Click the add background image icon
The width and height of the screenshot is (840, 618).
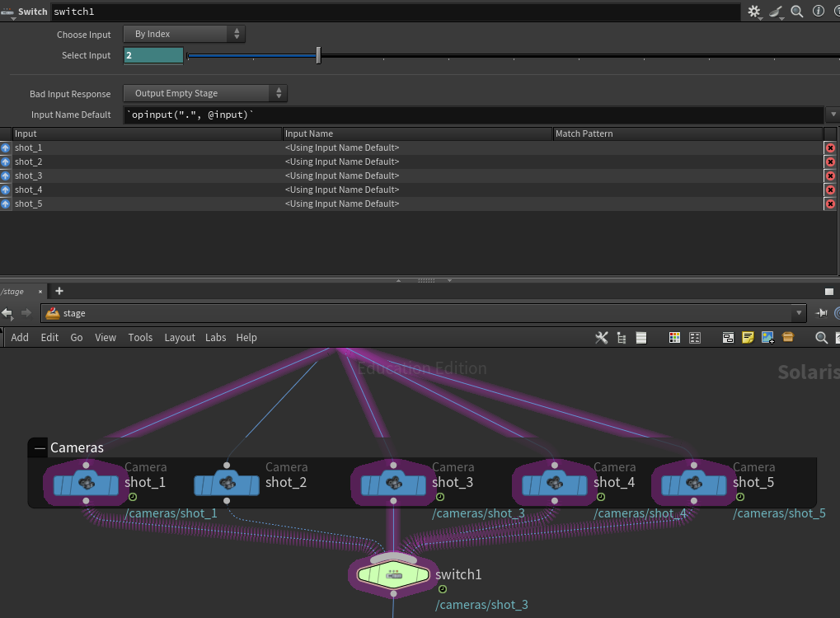click(767, 338)
